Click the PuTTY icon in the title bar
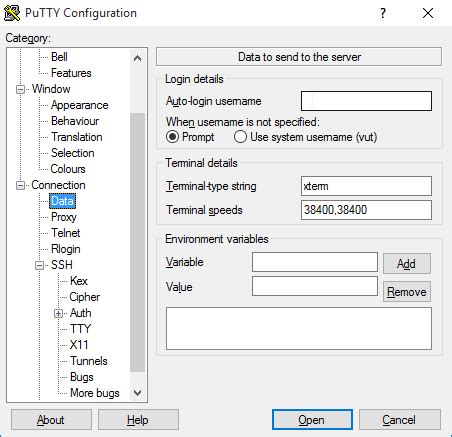Screen dimensions: 452x437 coord(12,13)
